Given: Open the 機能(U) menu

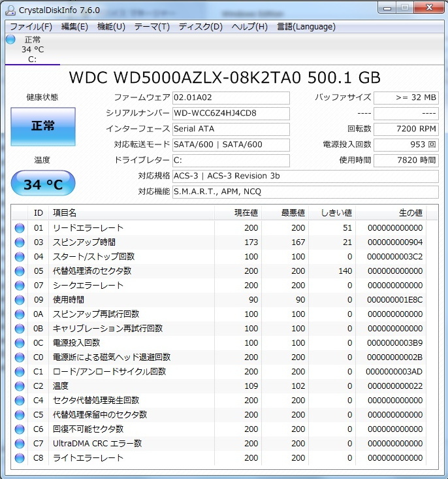Looking at the screenshot, I should pos(111,27).
